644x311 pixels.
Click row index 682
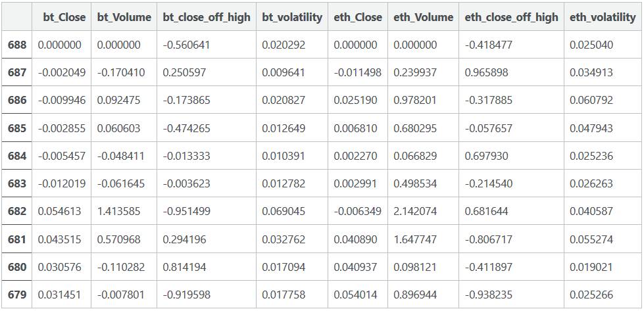[17, 211]
